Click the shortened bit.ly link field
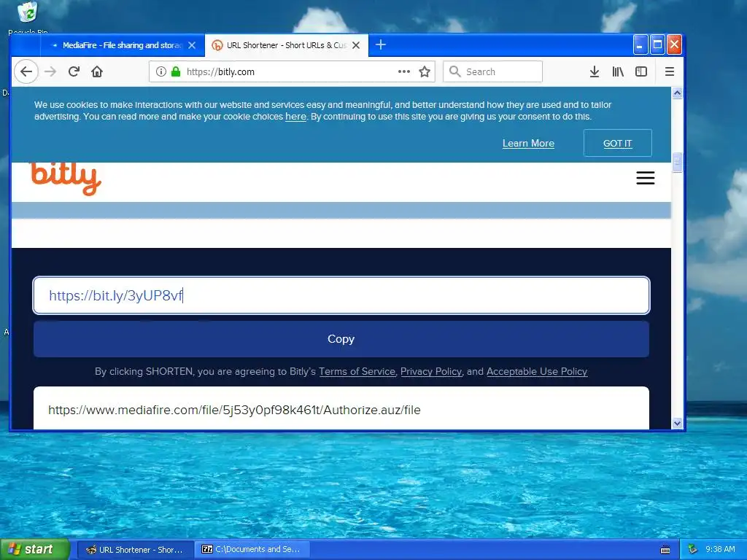This screenshot has width=747, height=560. [x=341, y=295]
